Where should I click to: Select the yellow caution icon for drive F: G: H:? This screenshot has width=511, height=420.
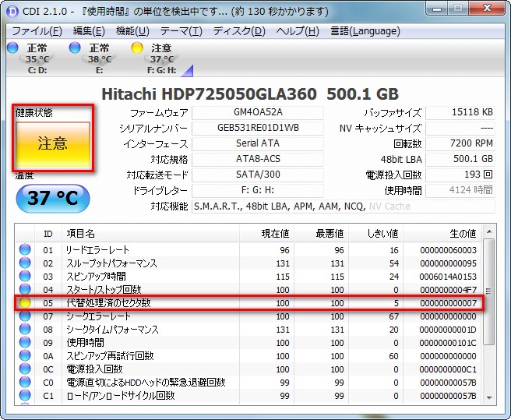pyautogui.click(x=137, y=48)
